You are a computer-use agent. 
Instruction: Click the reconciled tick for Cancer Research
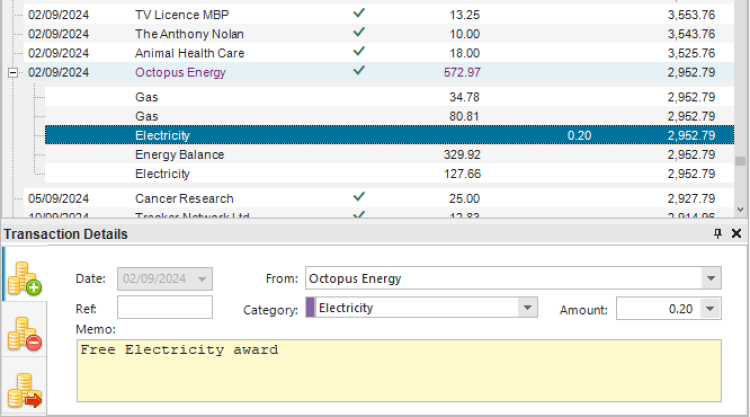pyautogui.click(x=359, y=198)
